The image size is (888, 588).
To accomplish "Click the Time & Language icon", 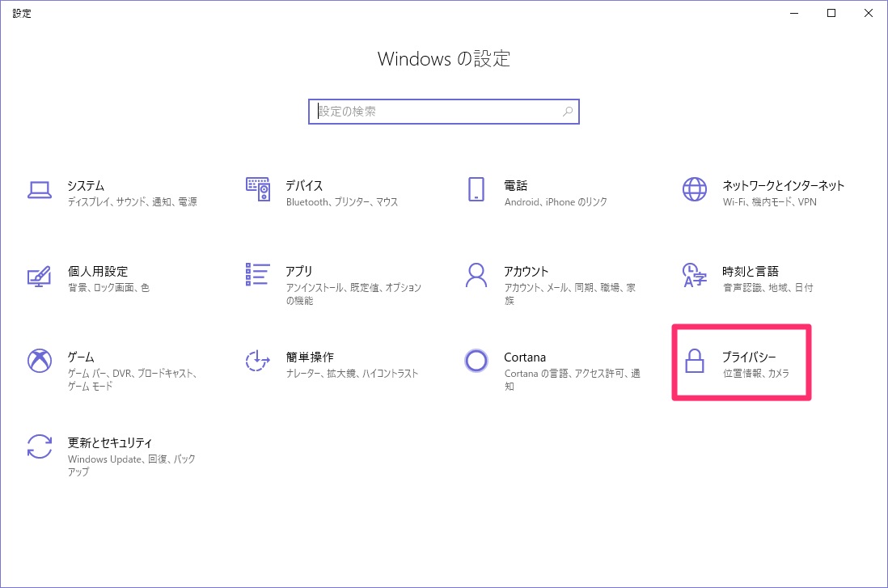I will [695, 275].
